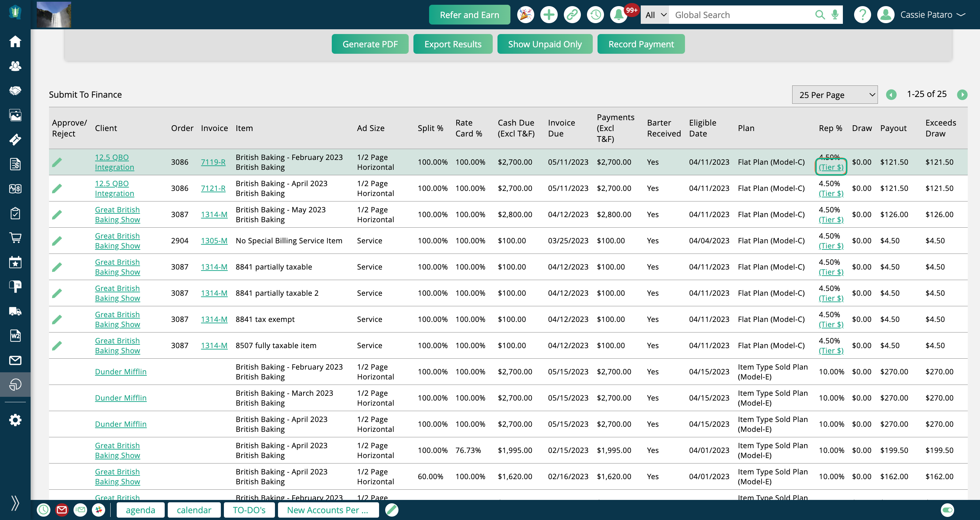Click the Generate PDF button
Screen dimensions: 980x520
point(370,44)
